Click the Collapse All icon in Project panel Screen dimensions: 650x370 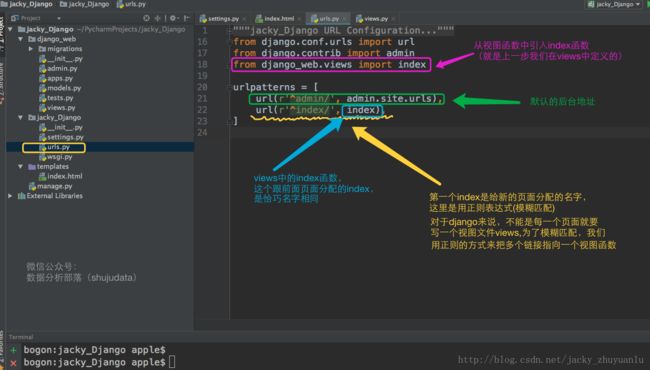point(158,18)
